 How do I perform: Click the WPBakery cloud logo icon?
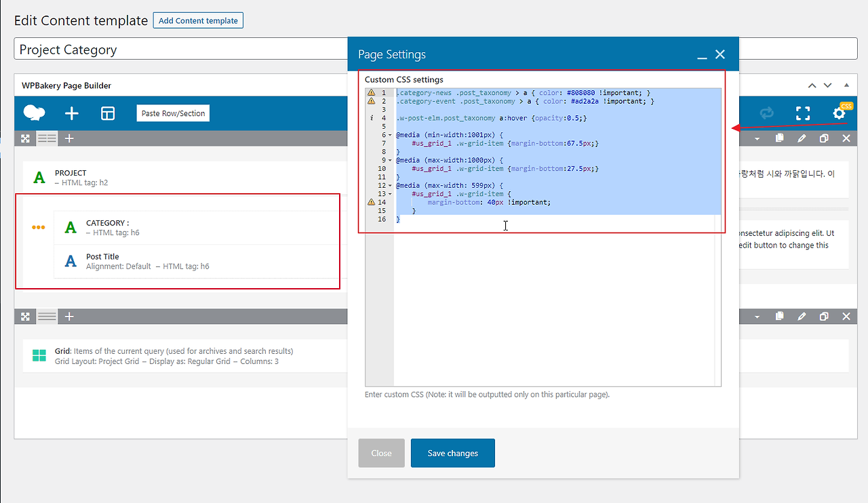click(34, 113)
